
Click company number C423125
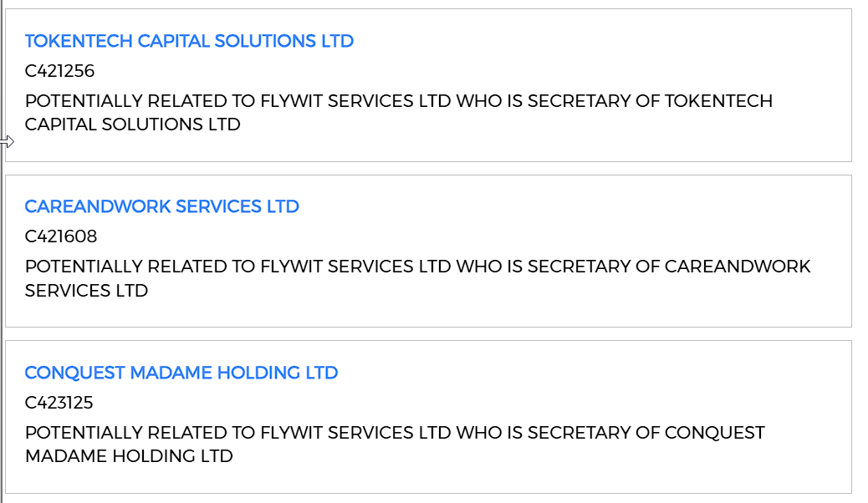coord(59,403)
